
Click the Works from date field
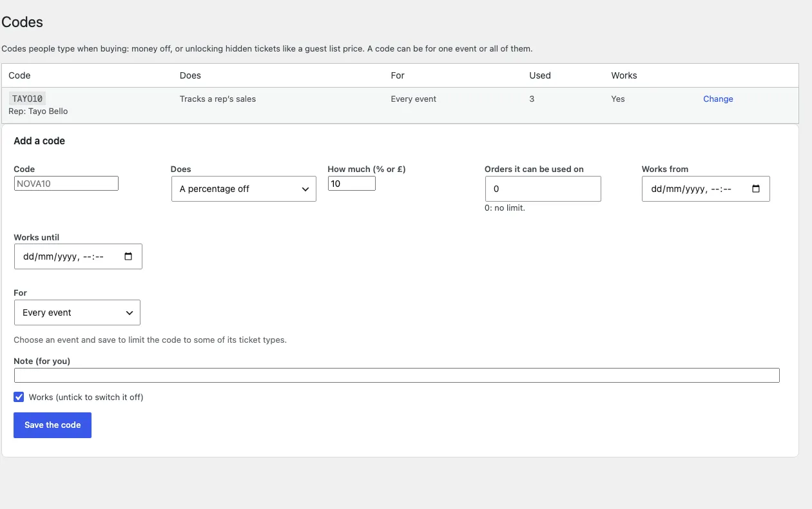(x=706, y=189)
